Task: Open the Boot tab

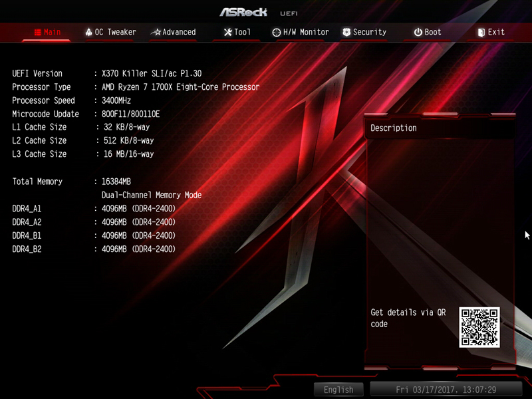Action: pos(428,32)
